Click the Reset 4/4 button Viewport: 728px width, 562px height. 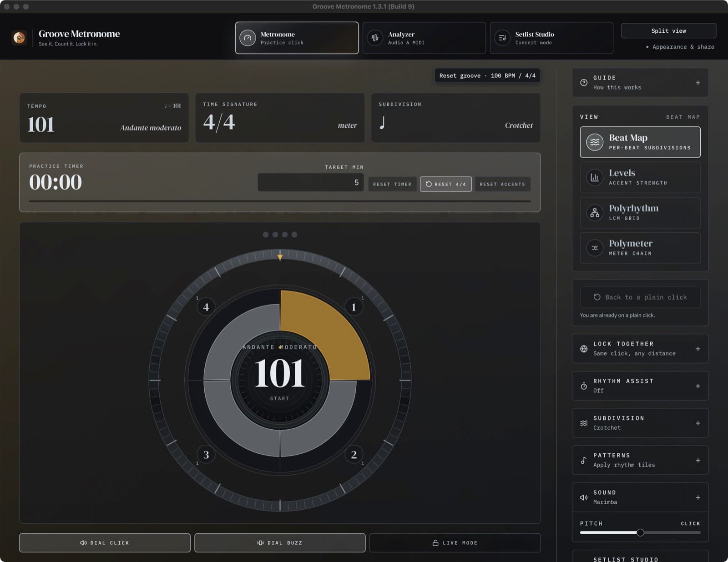pos(446,184)
